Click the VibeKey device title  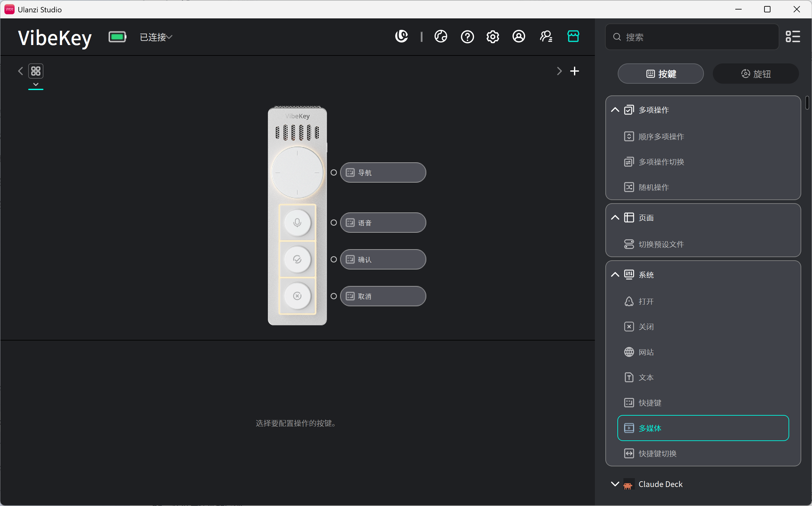pos(55,37)
